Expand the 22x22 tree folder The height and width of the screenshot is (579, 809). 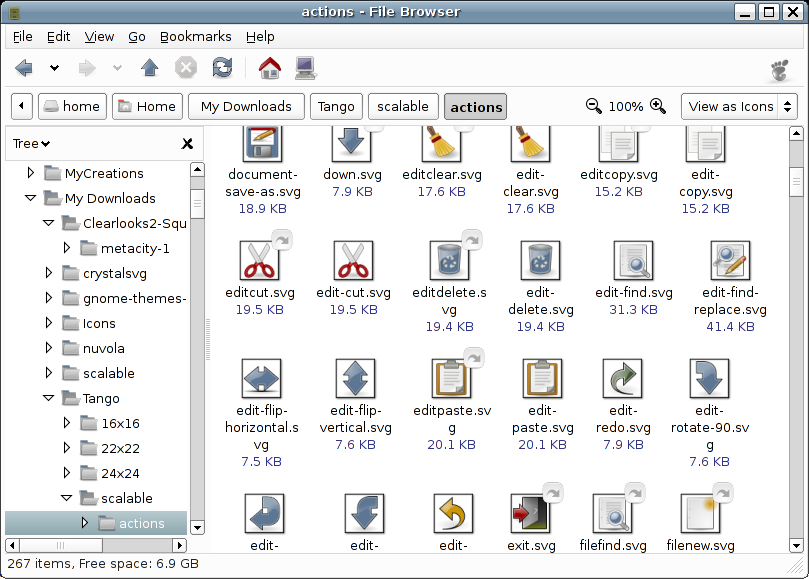(67, 448)
